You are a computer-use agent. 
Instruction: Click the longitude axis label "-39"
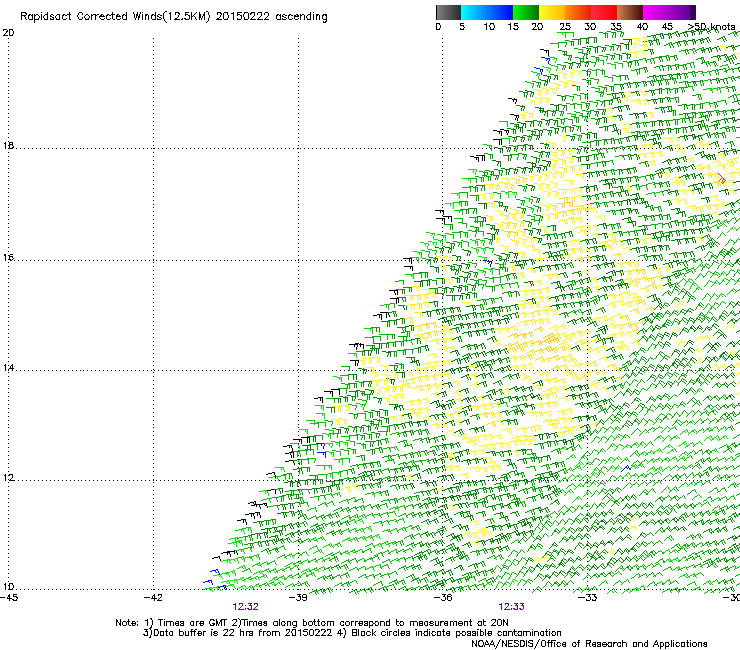(x=298, y=598)
